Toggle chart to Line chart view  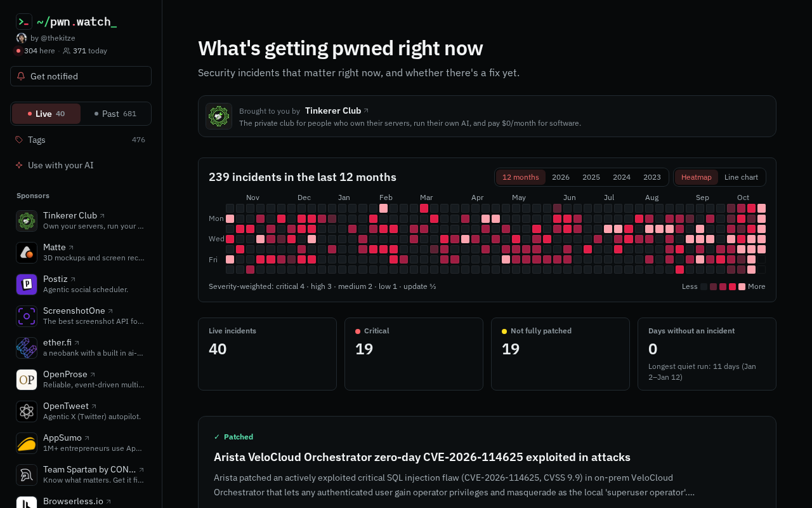741,177
